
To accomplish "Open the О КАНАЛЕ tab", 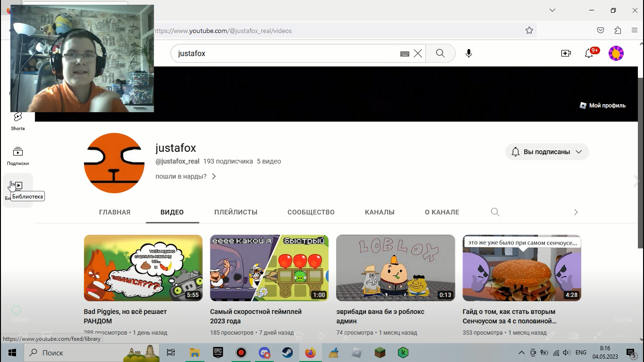I will point(442,212).
